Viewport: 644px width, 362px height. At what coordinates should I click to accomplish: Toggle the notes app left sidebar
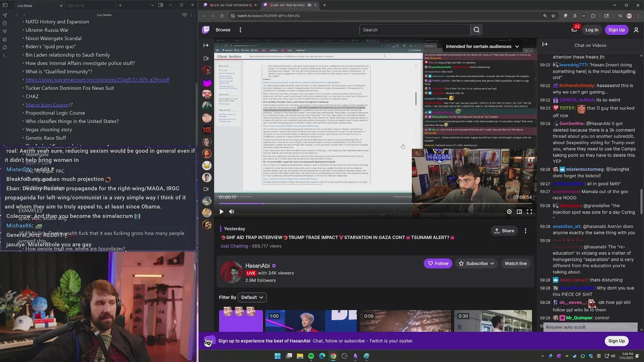click(5, 6)
